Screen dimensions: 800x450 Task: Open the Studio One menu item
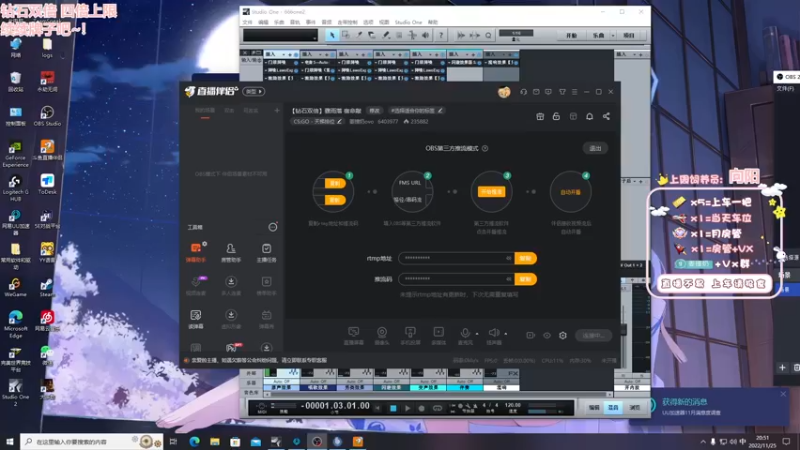408,22
